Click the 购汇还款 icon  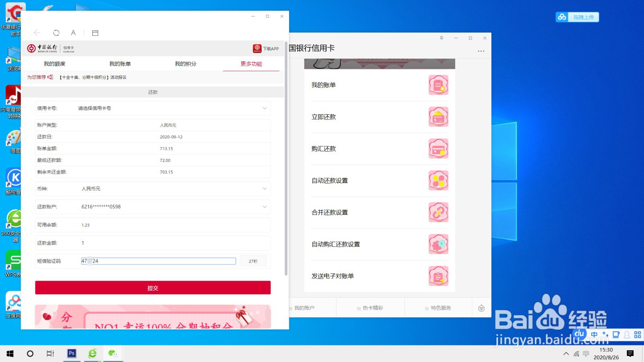click(438, 148)
